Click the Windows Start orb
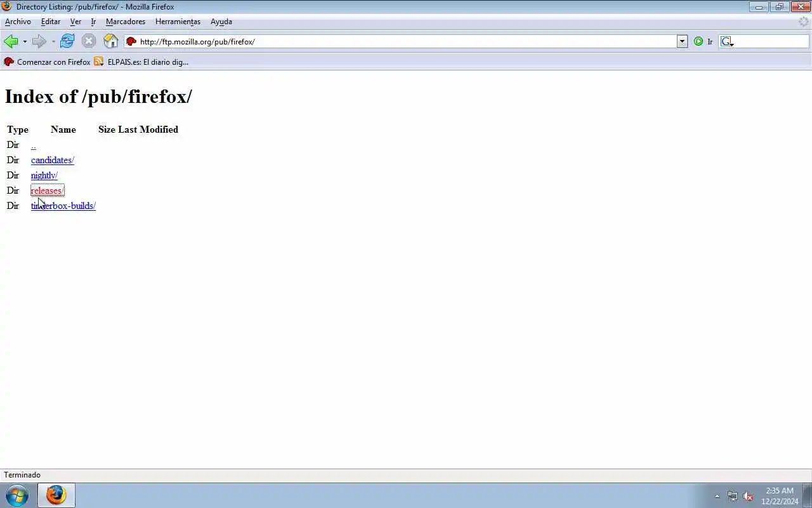The image size is (812, 508). [17, 495]
